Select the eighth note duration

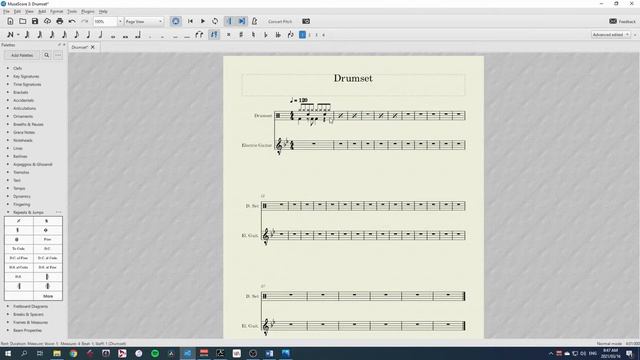(x=76, y=35)
